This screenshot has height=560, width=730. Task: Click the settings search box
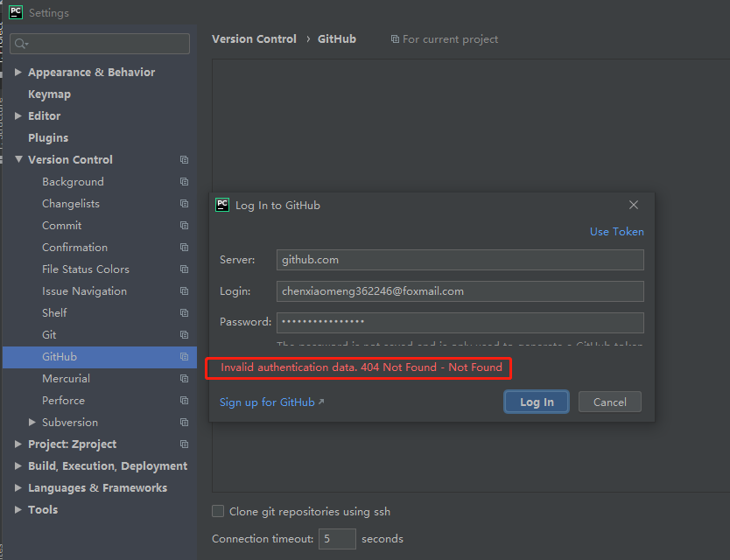(100, 44)
